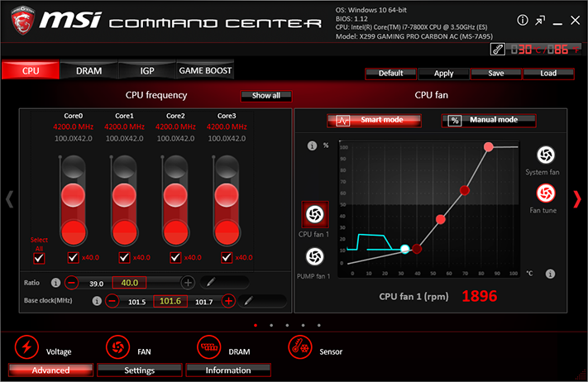
Task: Click the info icon next to Base clock
Action: 97,301
